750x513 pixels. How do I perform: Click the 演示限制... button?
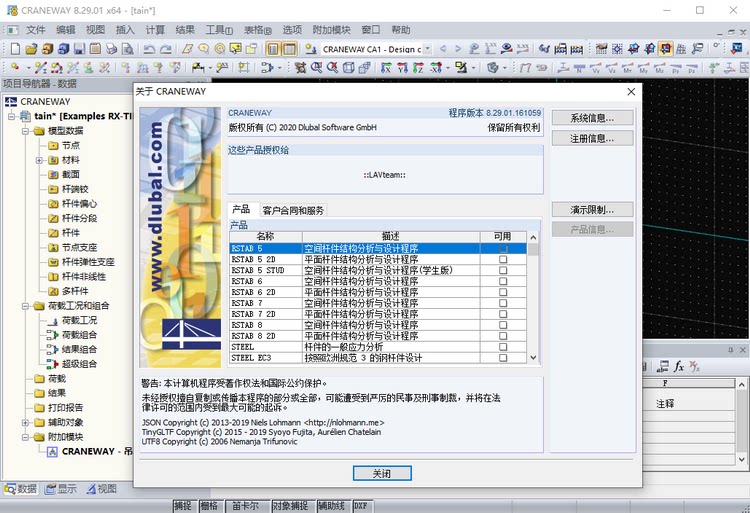[592, 210]
